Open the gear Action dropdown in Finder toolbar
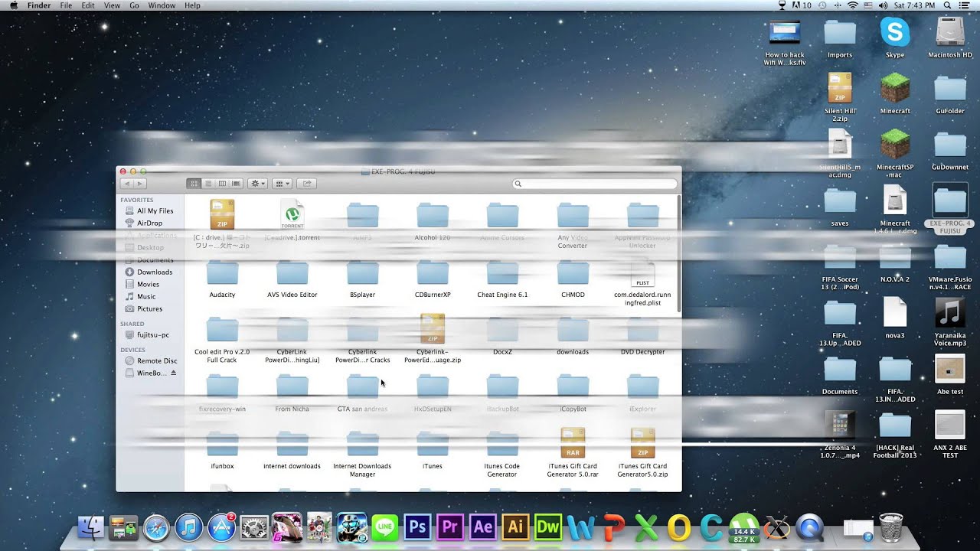The image size is (980, 551). (x=258, y=184)
